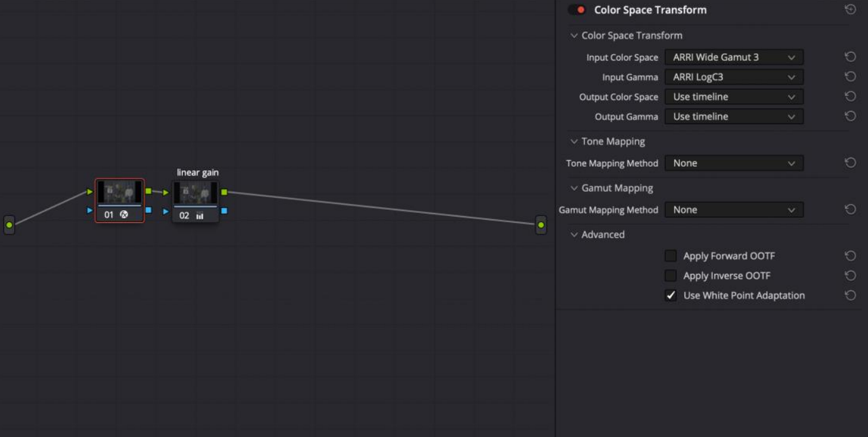Reset the Apply Forward OOTF option
This screenshot has width=868, height=437.
click(850, 256)
